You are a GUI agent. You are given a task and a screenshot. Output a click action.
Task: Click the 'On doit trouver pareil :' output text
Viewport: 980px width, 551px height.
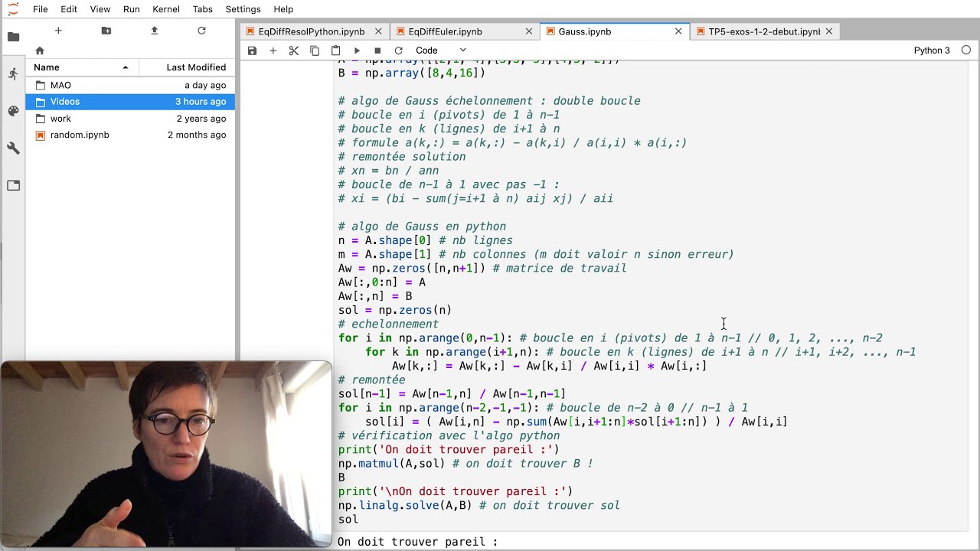[x=418, y=541]
